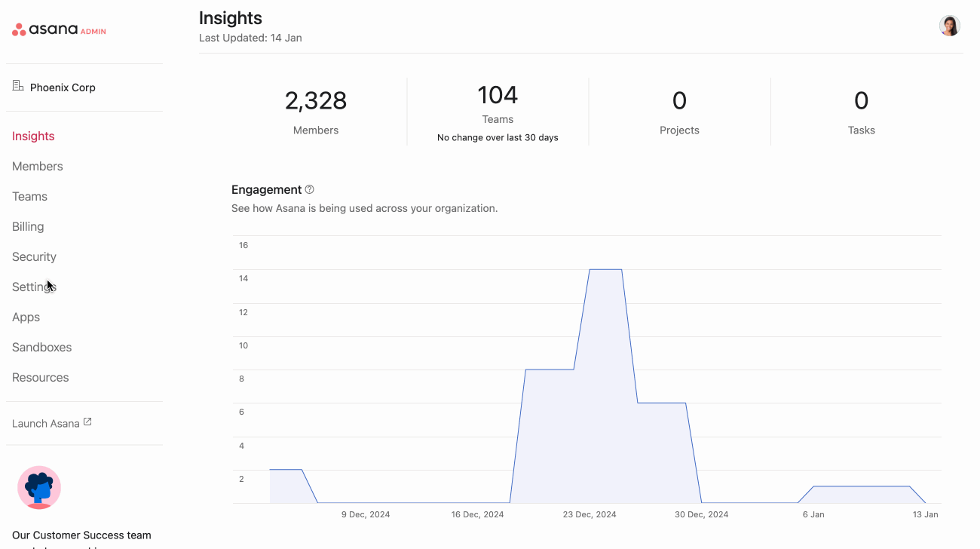This screenshot has height=549, width=980.
Task: Go to Sandboxes
Action: click(42, 347)
